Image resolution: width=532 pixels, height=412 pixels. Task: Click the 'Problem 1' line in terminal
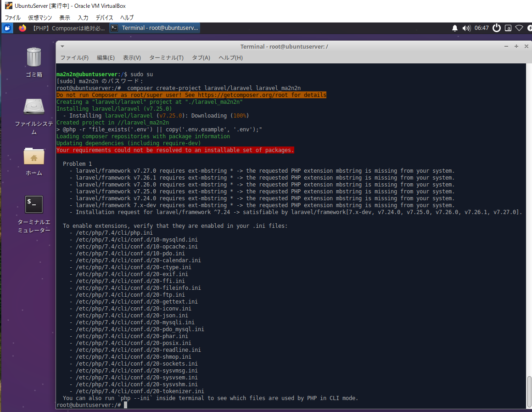(78, 164)
